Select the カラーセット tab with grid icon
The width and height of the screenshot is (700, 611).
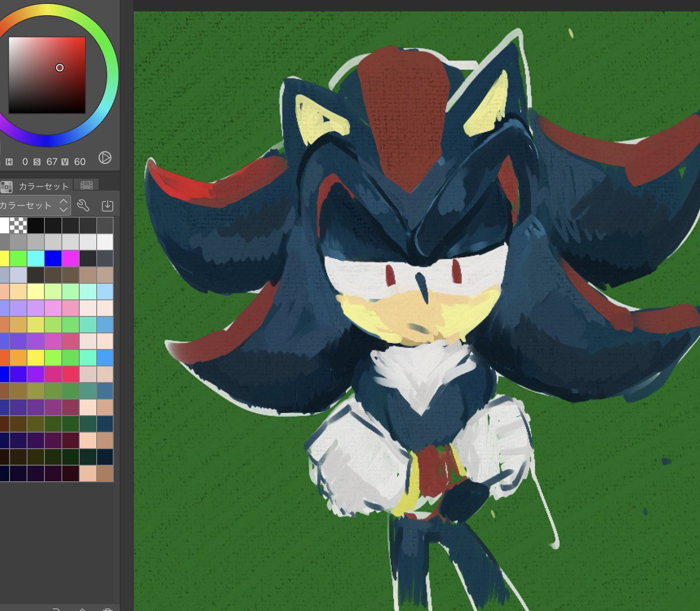click(36, 186)
